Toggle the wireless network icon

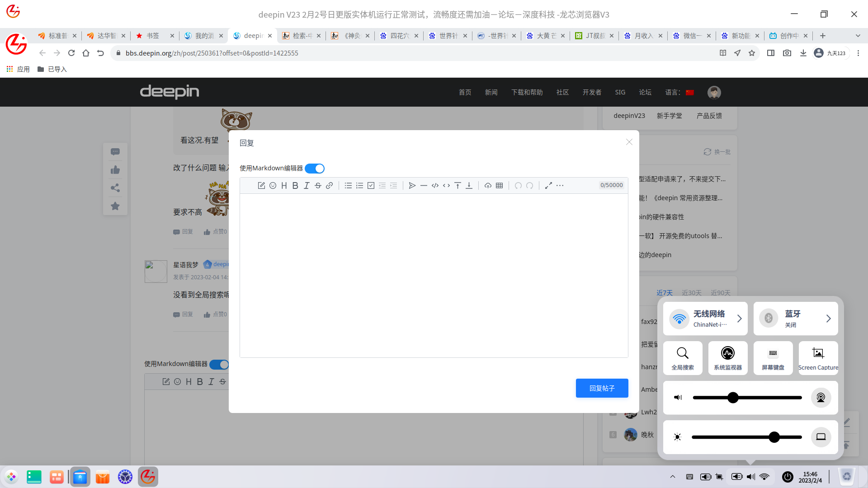679,319
